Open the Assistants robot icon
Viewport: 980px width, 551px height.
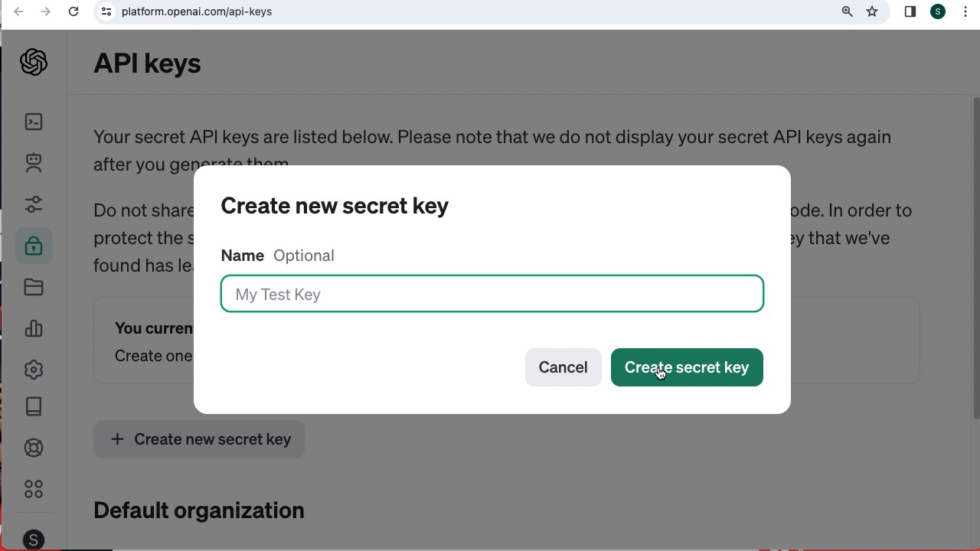click(34, 162)
